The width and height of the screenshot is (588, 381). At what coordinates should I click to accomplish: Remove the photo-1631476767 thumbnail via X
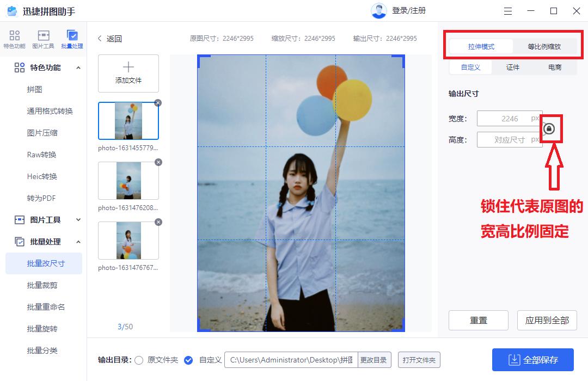(158, 222)
